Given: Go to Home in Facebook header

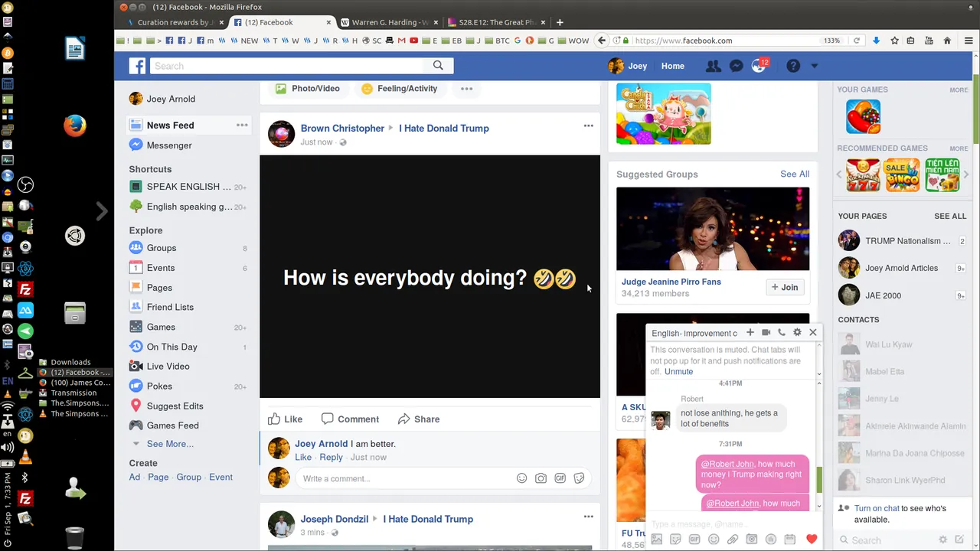Looking at the screenshot, I should pos(673,66).
